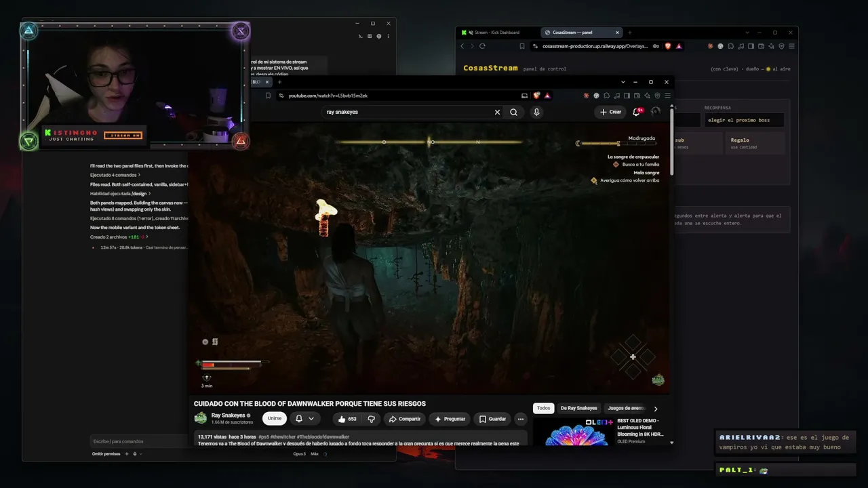
Task: Open the BEST OLED DEMO video thumbnail
Action: pyautogui.click(x=574, y=432)
